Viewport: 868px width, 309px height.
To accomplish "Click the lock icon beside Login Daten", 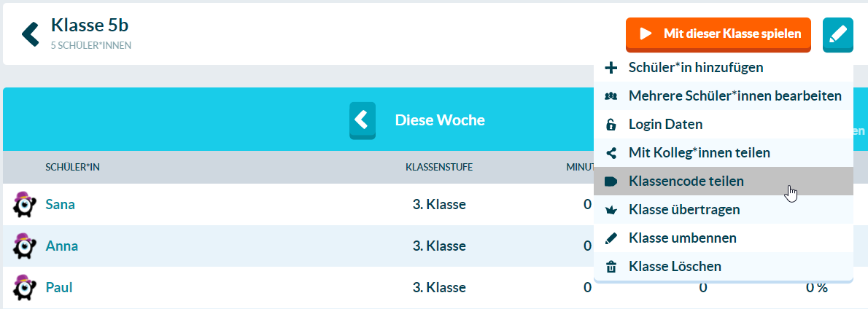I will 611,125.
